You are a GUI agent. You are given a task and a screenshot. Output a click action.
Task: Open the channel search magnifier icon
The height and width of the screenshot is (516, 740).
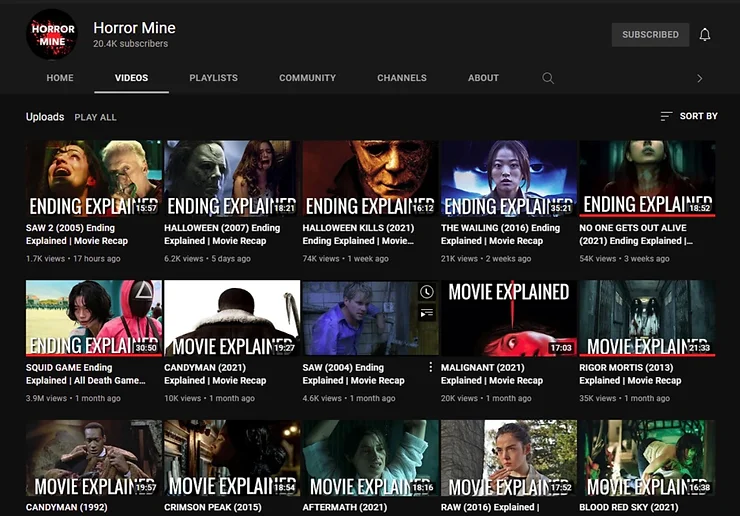tap(548, 78)
